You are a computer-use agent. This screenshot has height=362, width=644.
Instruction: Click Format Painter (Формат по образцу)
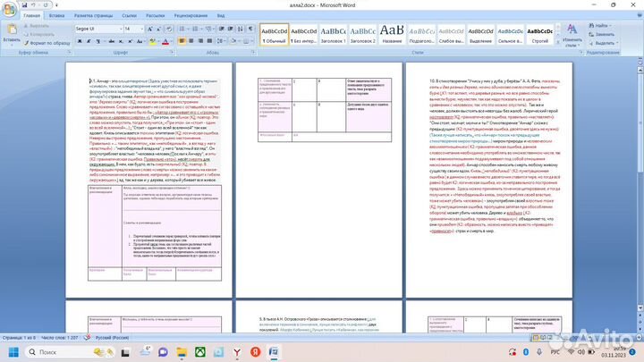click(50, 42)
